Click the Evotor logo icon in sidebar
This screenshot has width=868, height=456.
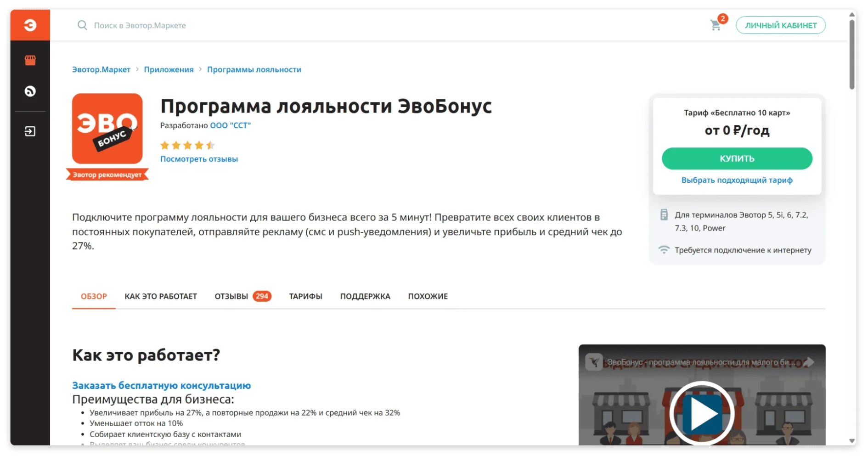click(x=30, y=25)
